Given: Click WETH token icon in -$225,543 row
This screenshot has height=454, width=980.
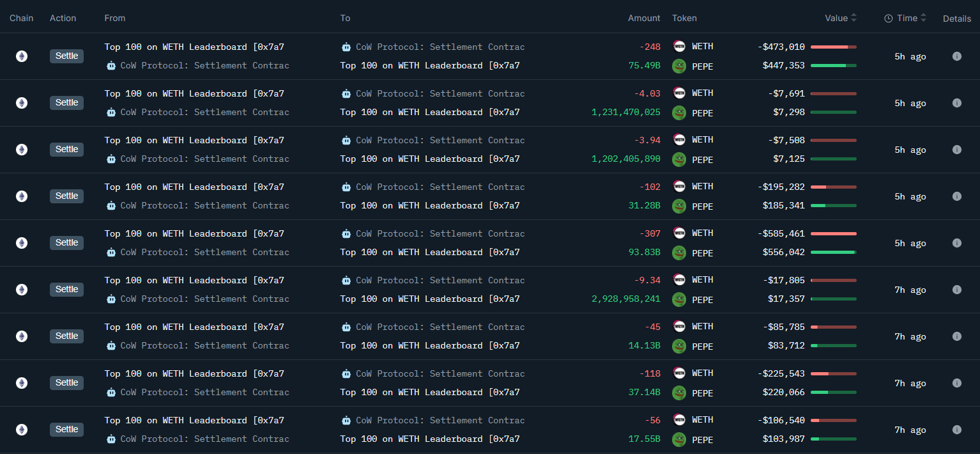Looking at the screenshot, I should coord(679,373).
